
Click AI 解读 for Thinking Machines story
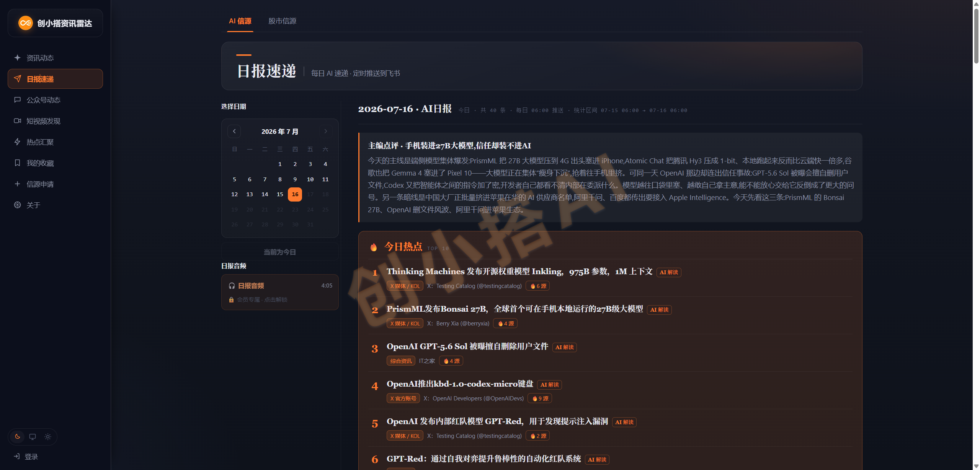(x=669, y=272)
